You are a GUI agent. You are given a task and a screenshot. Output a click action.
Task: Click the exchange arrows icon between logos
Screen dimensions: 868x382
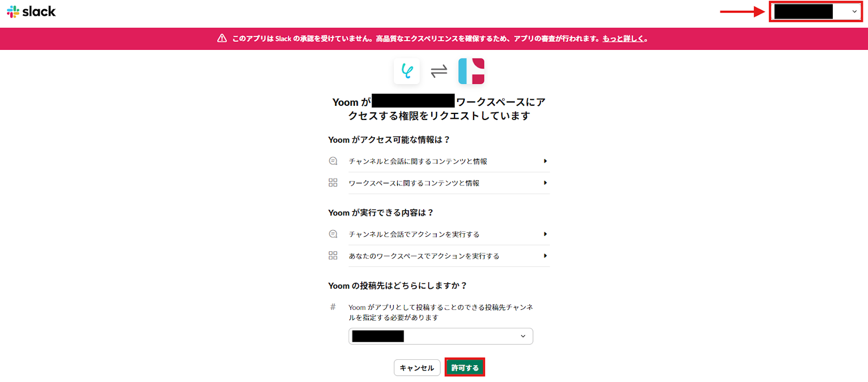click(439, 71)
